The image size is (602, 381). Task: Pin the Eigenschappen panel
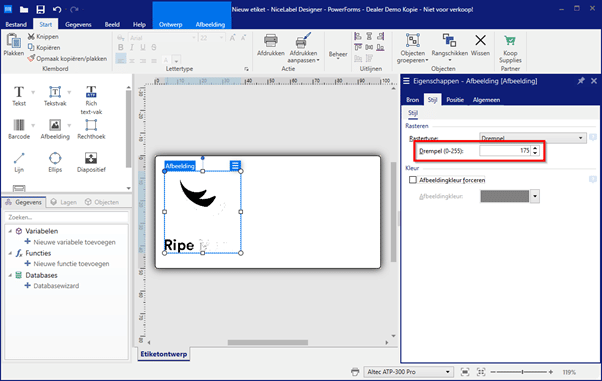(580, 81)
